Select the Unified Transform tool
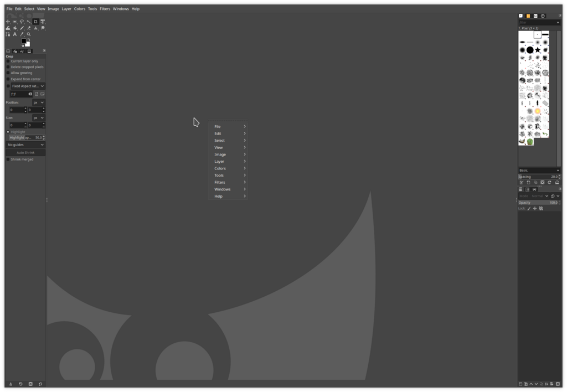 pos(43,22)
